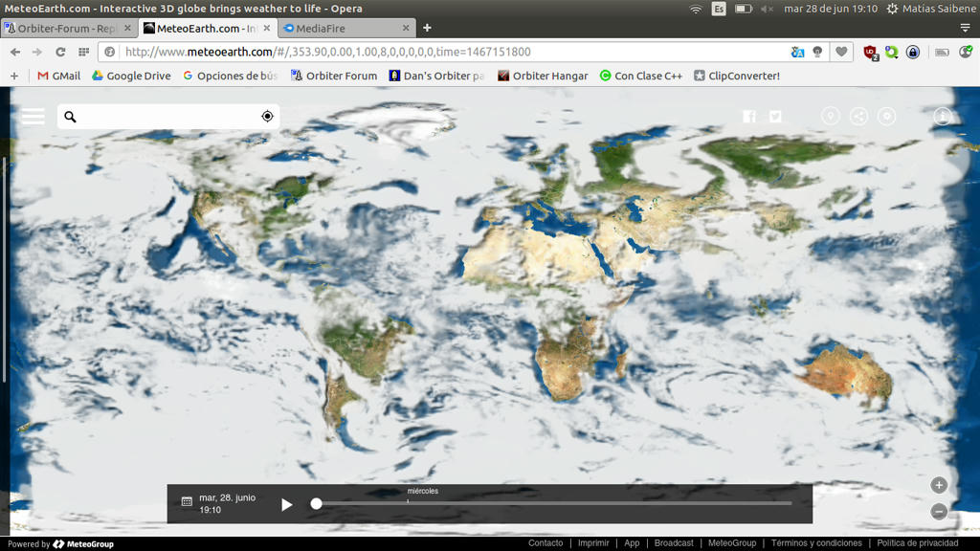The height and width of the screenshot is (551, 980).
Task: Open the calendar date picker icon
Action: [187, 501]
